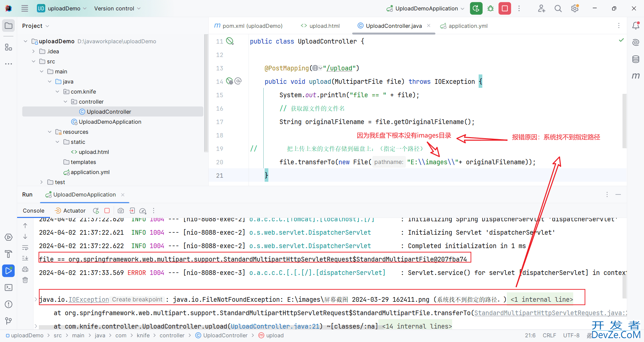Expand the folded IOException stack line
This screenshot has width=644, height=342.
tap(36, 299)
